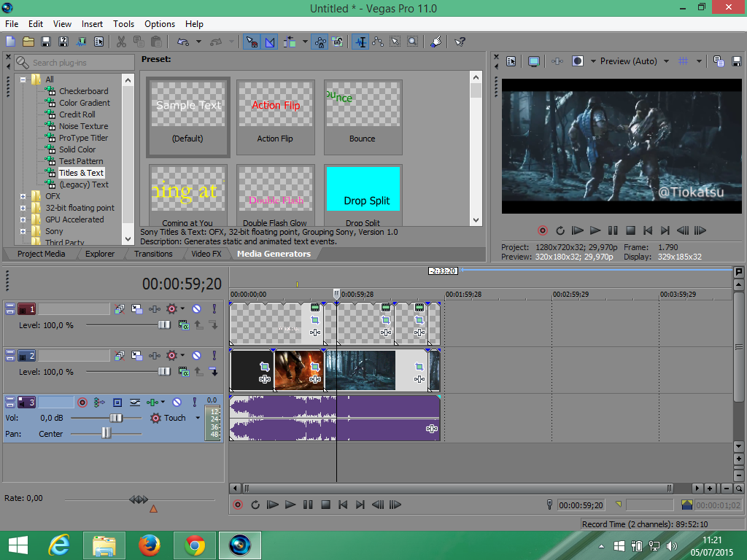The width and height of the screenshot is (747, 560).
Task: Select the Zoom Edit magnifier tool
Action: (413, 42)
